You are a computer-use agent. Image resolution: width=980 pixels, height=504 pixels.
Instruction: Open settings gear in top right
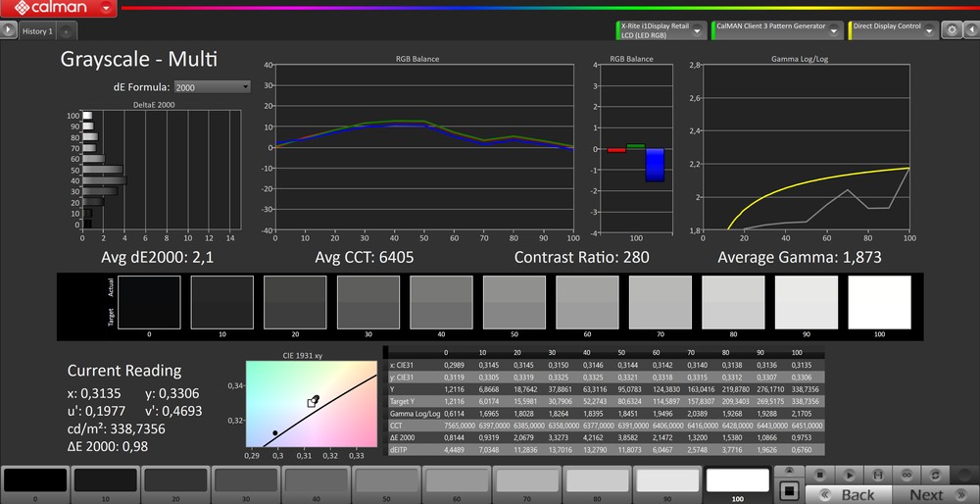[951, 31]
